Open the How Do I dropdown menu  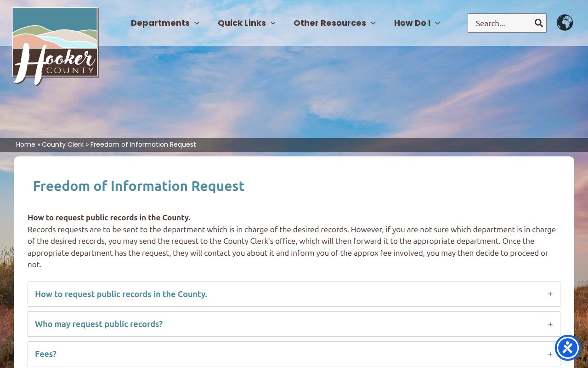pos(417,23)
